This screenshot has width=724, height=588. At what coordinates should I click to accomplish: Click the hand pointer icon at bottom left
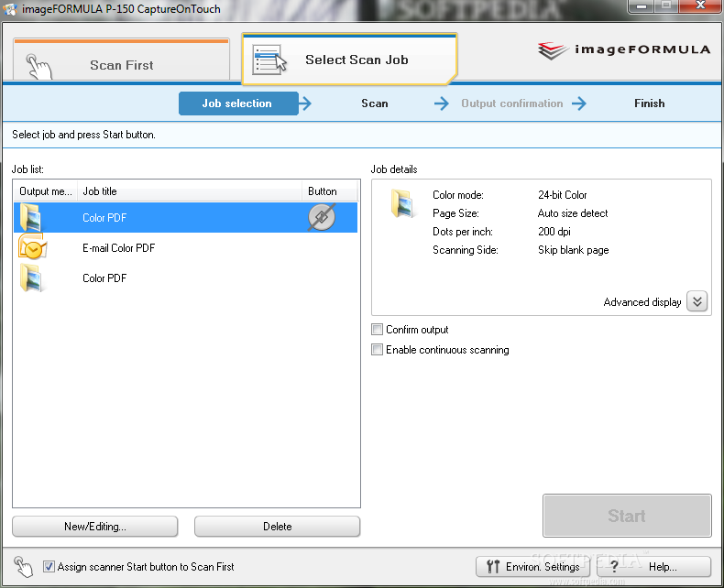click(23, 566)
